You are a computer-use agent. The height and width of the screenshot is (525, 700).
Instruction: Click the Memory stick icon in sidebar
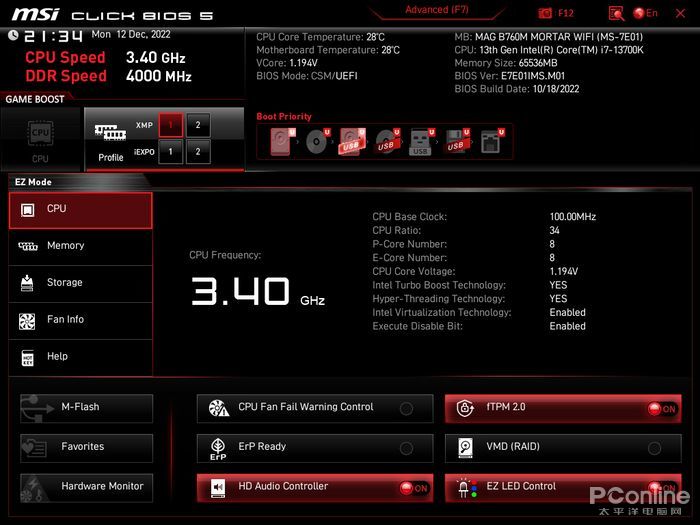click(28, 246)
